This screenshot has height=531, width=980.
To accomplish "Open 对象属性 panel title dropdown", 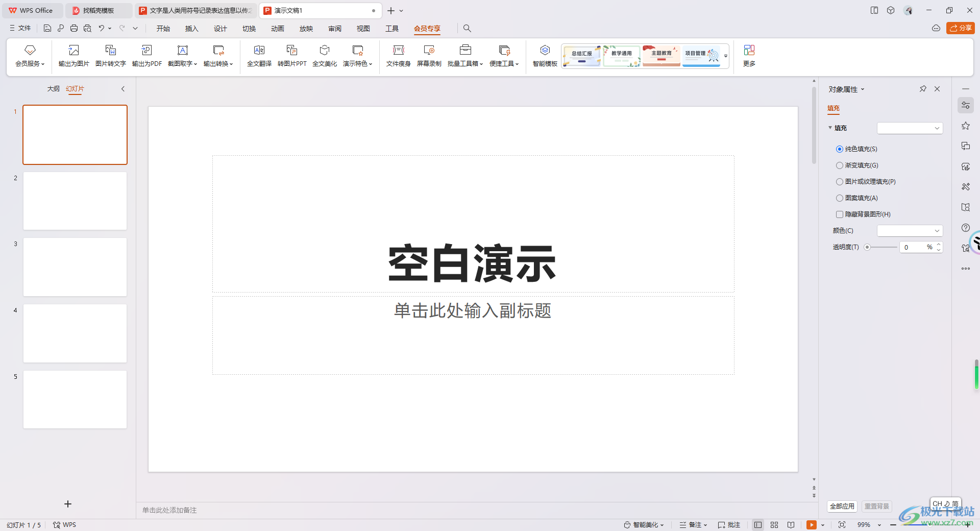I will pos(863,89).
